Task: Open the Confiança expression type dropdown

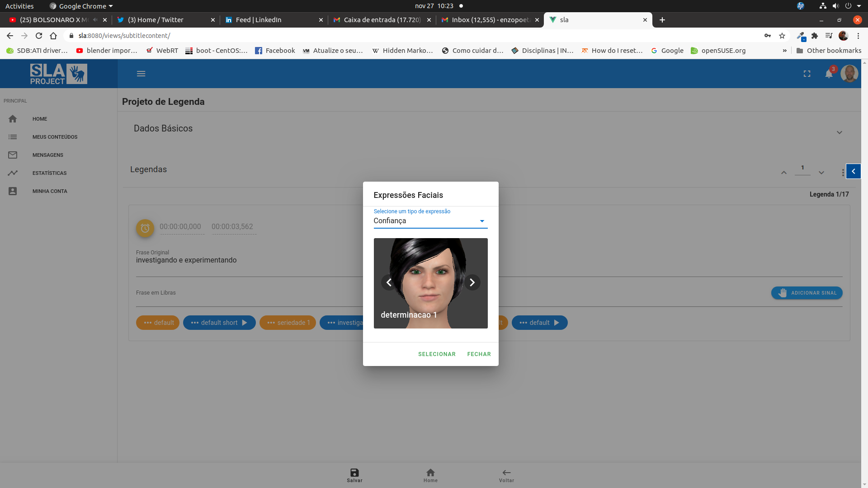Action: point(430,221)
